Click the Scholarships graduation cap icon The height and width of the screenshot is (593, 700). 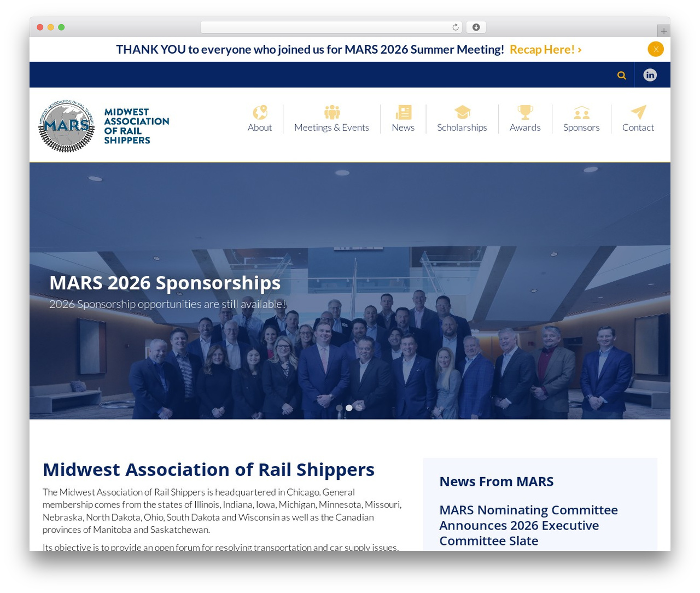[462, 112]
